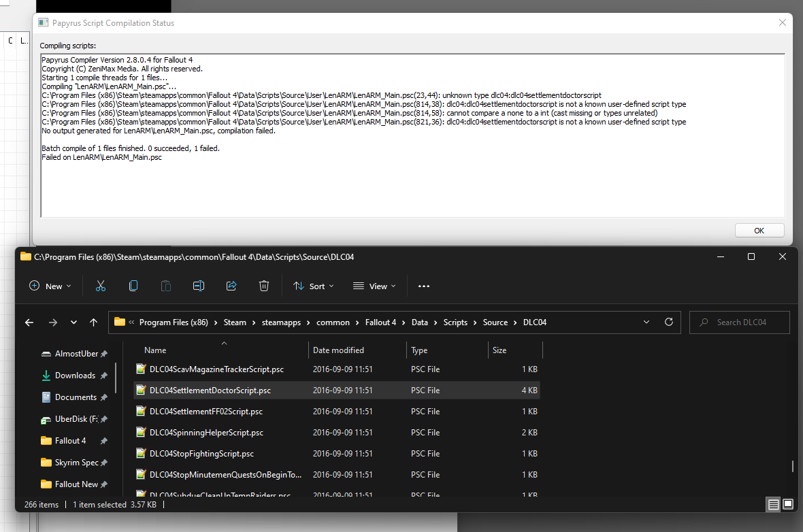
Task: Expand the chevron after Source breadcrumb
Action: click(x=515, y=322)
